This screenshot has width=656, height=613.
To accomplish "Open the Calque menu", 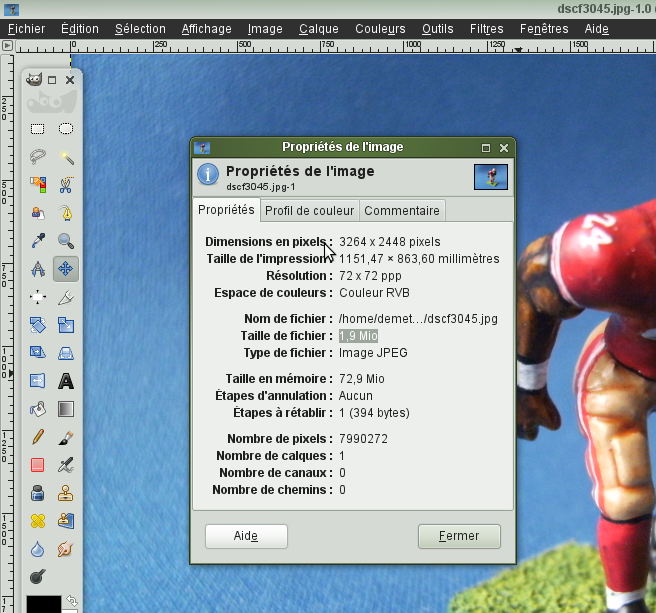I will [x=319, y=29].
